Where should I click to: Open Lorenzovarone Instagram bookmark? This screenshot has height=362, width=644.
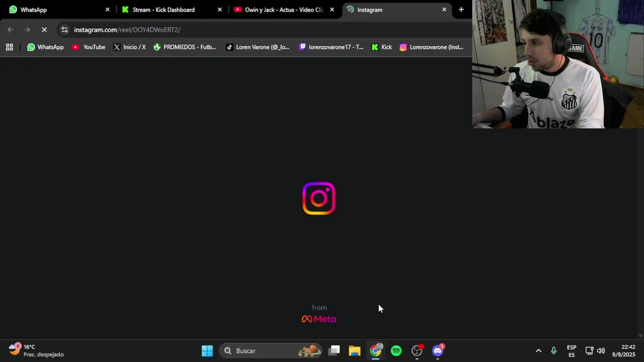431,47
